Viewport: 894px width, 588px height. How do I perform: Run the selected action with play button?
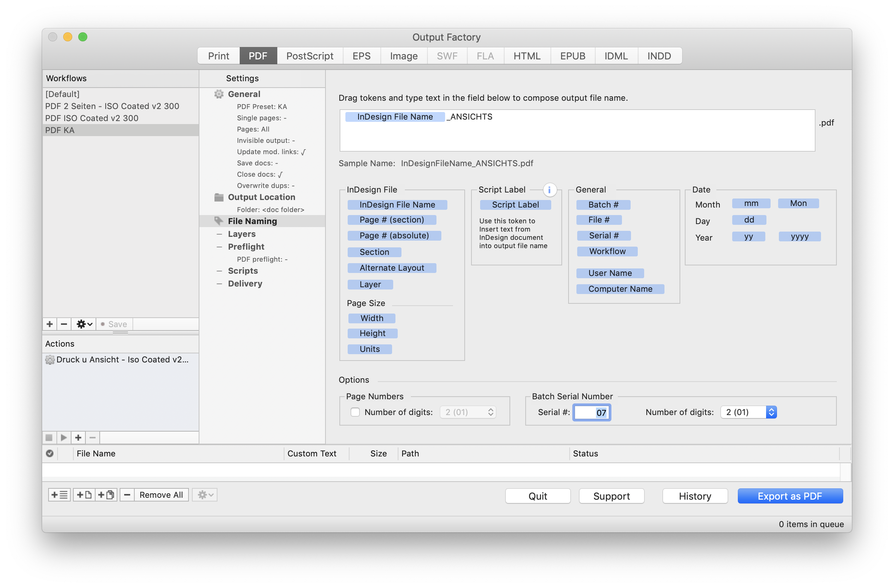click(64, 438)
